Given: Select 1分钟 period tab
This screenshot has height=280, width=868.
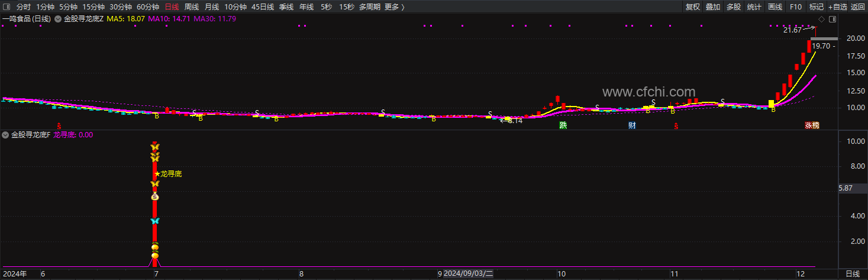Looking at the screenshot, I should coord(46,7).
